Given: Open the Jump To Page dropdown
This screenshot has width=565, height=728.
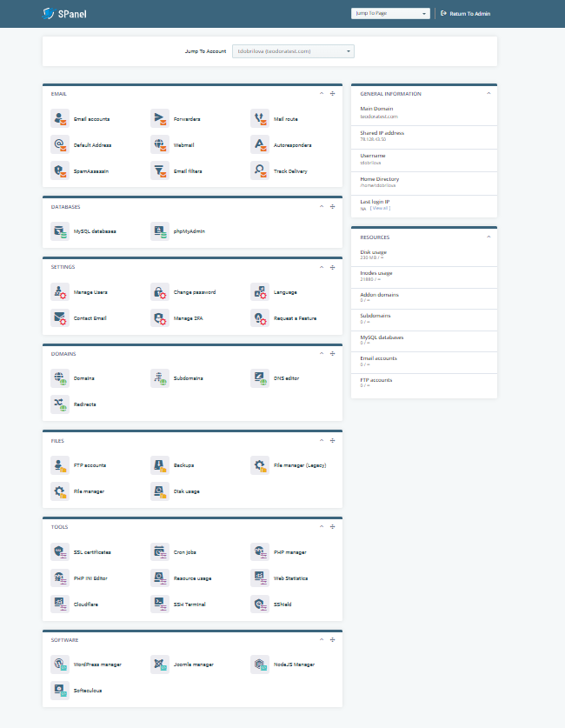Looking at the screenshot, I should click(390, 13).
